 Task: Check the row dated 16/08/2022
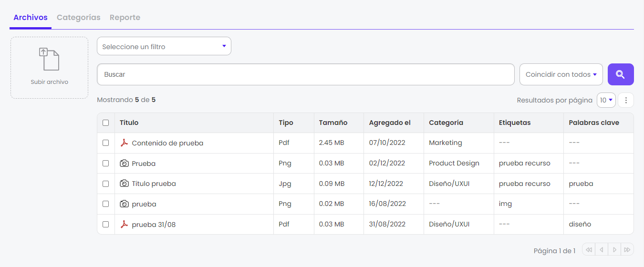coord(106,204)
